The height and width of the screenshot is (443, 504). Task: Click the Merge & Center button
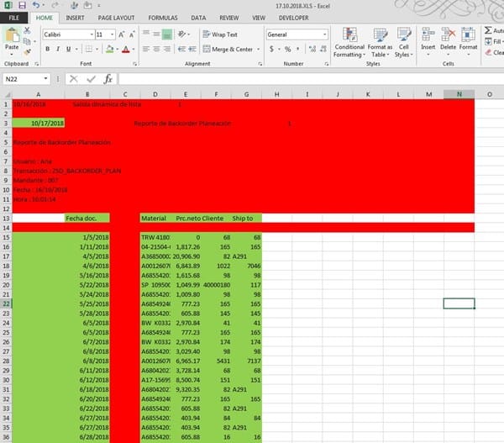point(228,50)
